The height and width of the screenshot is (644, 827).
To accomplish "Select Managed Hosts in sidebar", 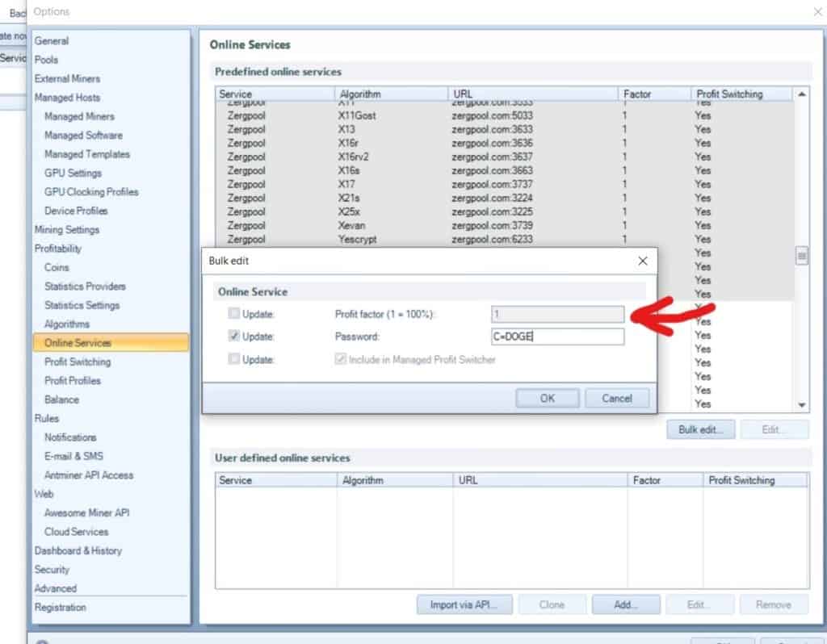I will [67, 98].
